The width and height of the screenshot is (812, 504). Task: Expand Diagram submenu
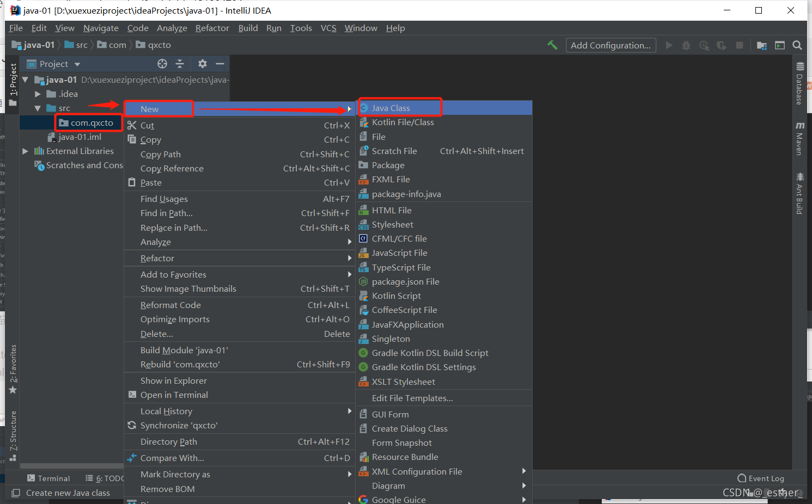tap(444, 486)
